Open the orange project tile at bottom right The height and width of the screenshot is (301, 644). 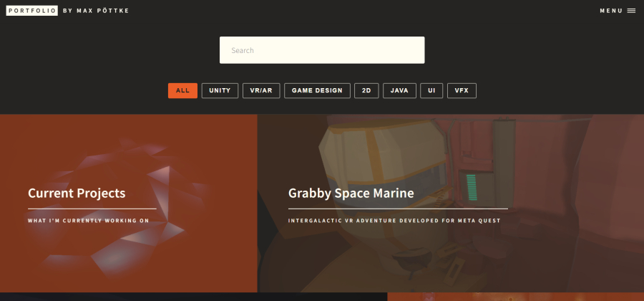coord(515,296)
